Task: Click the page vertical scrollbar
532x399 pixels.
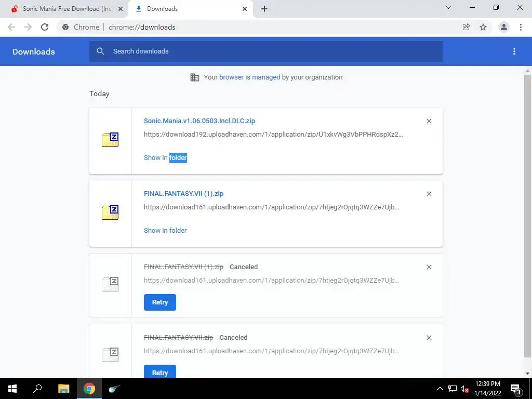Action: [527, 216]
